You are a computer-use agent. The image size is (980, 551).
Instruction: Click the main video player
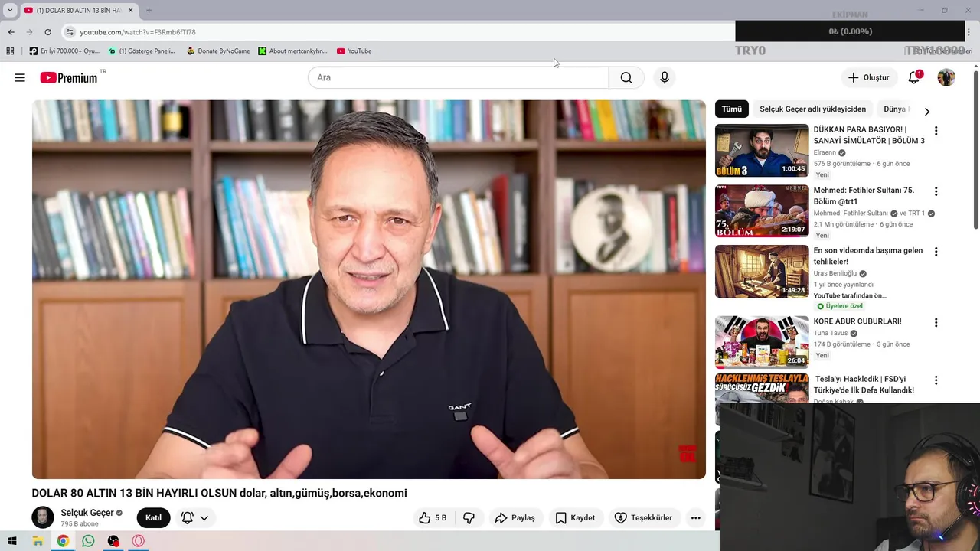pos(369,289)
